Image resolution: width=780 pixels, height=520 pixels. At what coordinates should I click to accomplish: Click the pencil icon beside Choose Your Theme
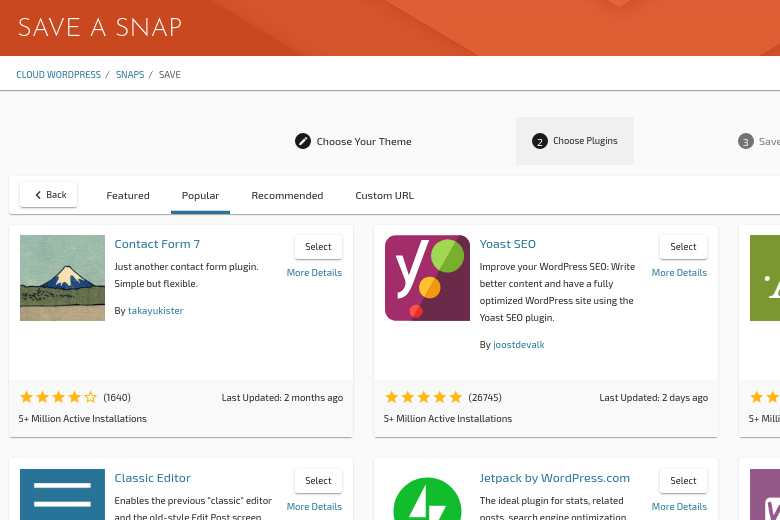pyautogui.click(x=302, y=141)
